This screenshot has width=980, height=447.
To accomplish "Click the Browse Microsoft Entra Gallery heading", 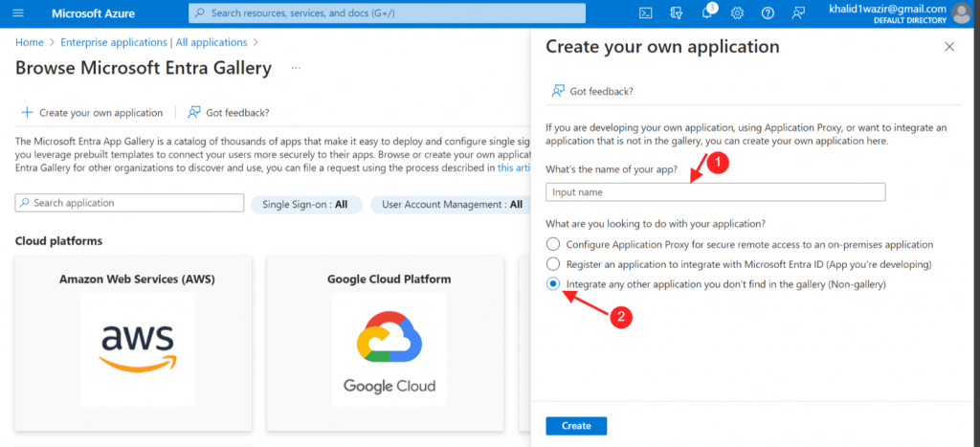I will point(144,68).
